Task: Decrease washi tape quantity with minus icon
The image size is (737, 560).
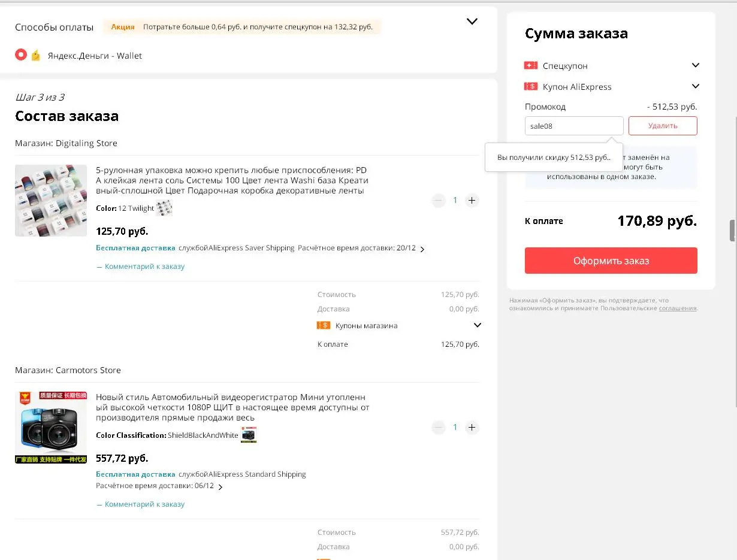Action: coord(439,201)
